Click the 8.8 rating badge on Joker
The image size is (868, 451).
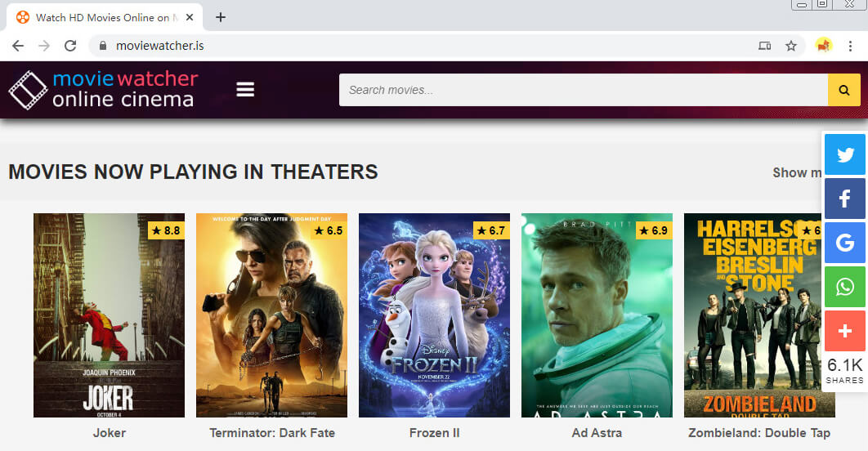[166, 230]
